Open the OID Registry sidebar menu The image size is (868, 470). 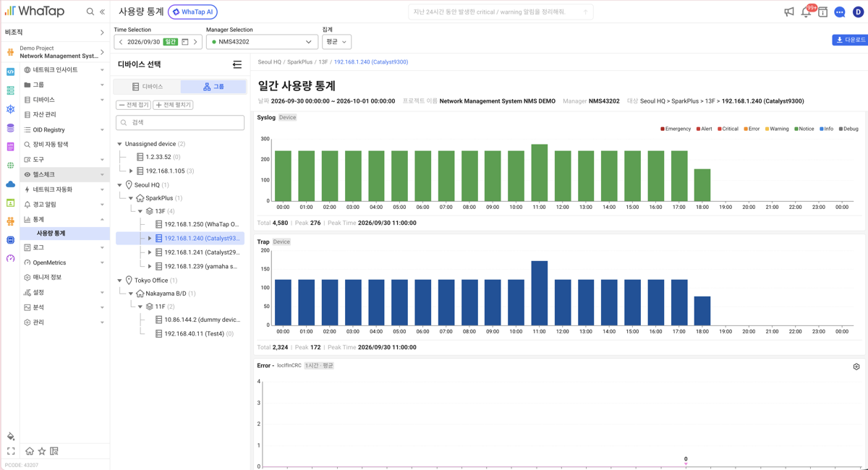(x=64, y=129)
